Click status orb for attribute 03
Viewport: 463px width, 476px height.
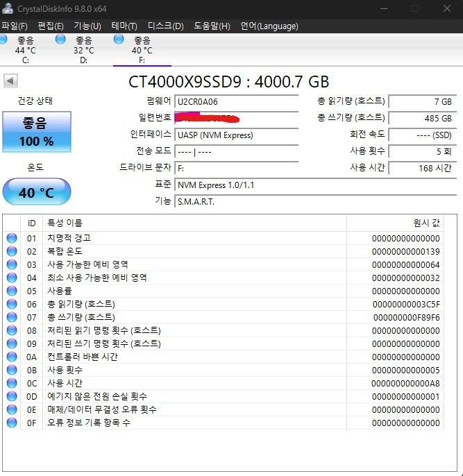12,264
